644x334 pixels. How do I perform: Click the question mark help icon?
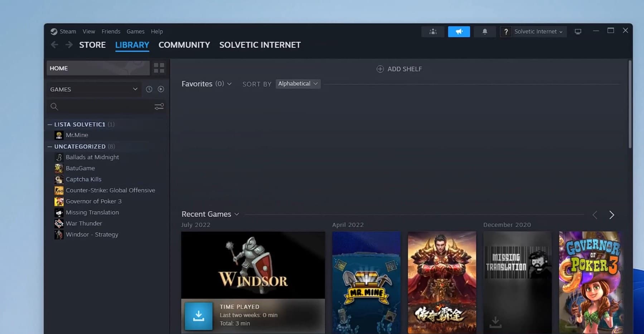506,32
